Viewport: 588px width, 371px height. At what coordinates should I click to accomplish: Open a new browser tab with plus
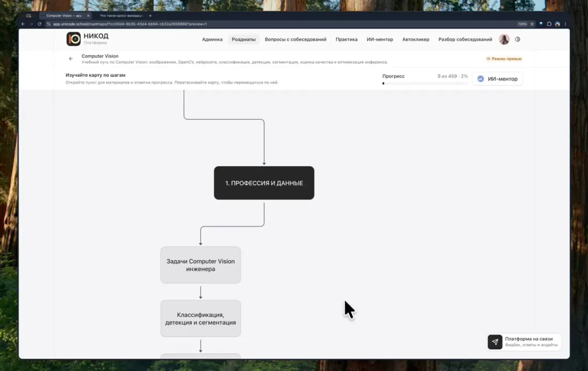150,16
